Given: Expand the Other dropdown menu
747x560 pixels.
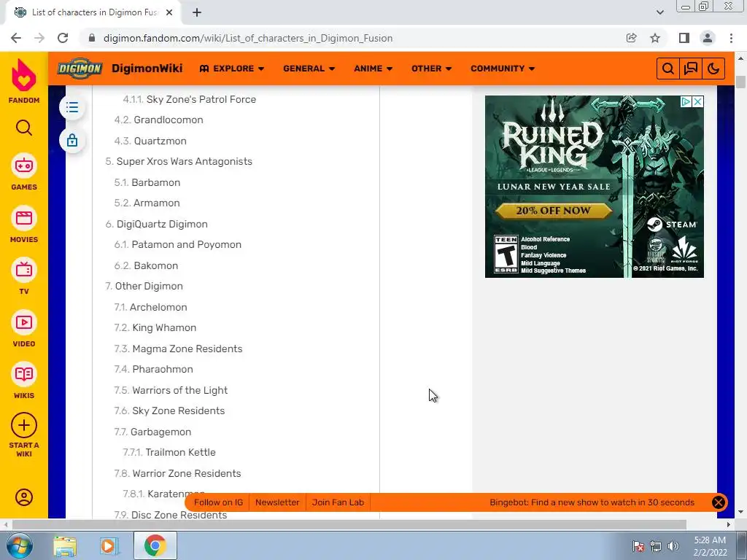Looking at the screenshot, I should (431, 69).
